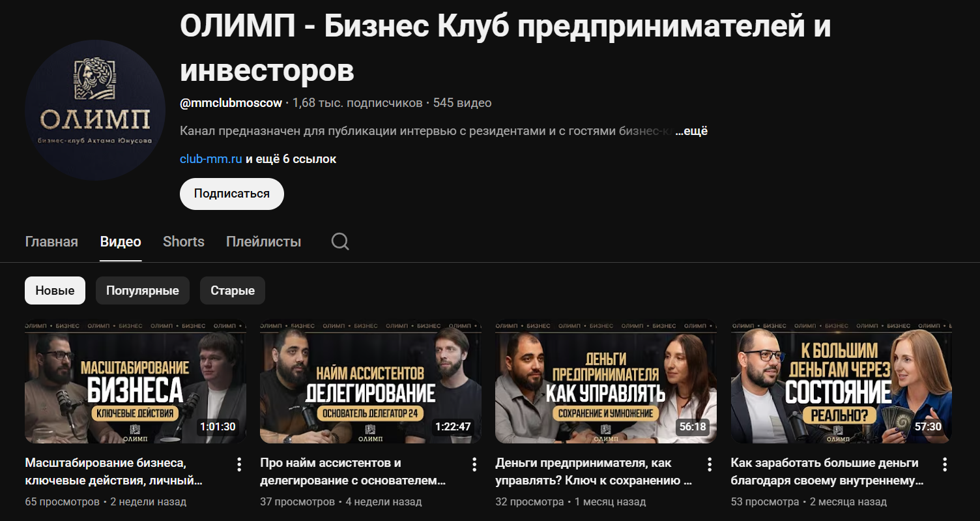Open the Масштабирование бизнеса video thumbnail
Image resolution: width=980 pixels, height=521 pixels.
[136, 381]
